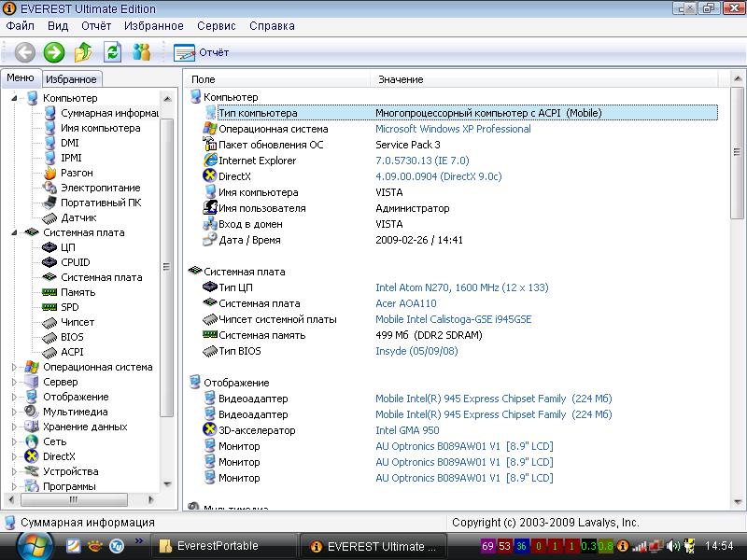This screenshot has height=560, width=747.
Task: Click the tree panel horizontal scrollbar thumb
Action: click(74, 499)
